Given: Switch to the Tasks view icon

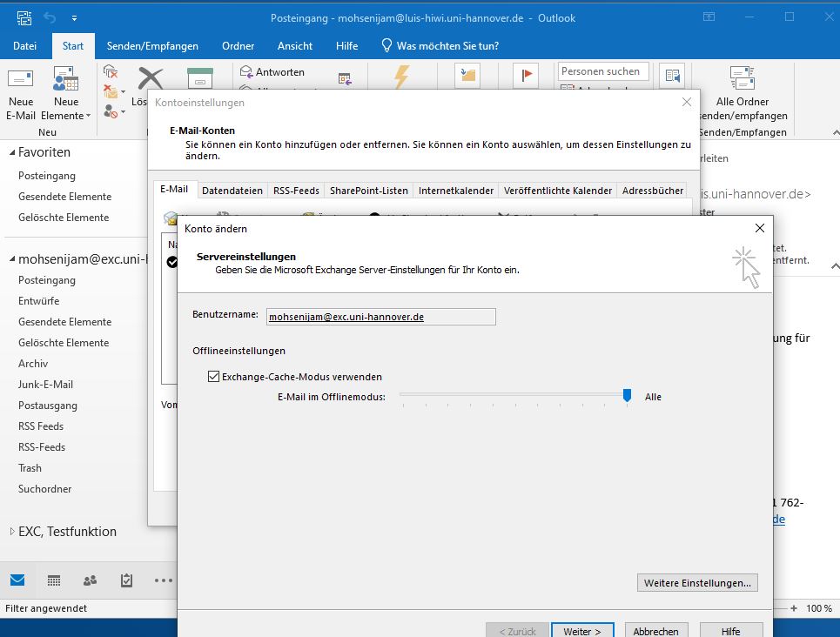Looking at the screenshot, I should (126, 580).
